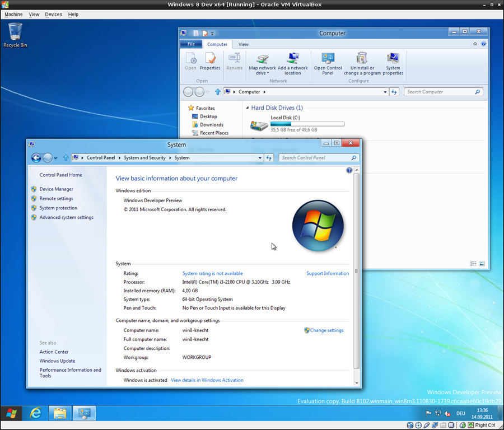Open the VirtualBox View menu
The width and height of the screenshot is (504, 430).
coord(34,15)
